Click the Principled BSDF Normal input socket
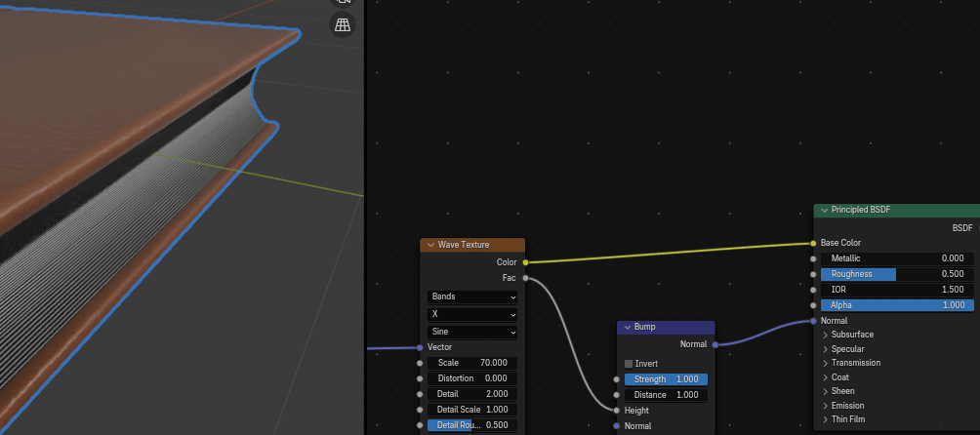Screen dimensions: 980x435 [x=813, y=321]
